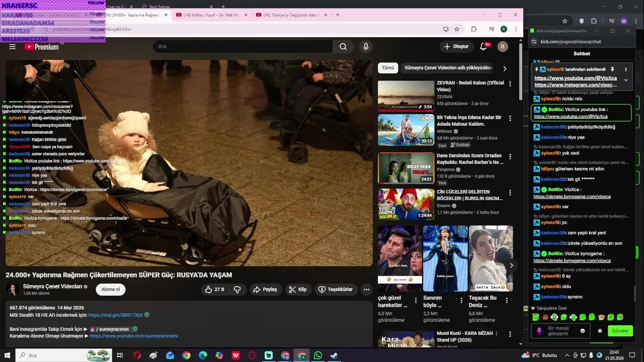Go to the YouTube Premium home logo
This screenshot has height=362, width=644.
coord(41,47)
